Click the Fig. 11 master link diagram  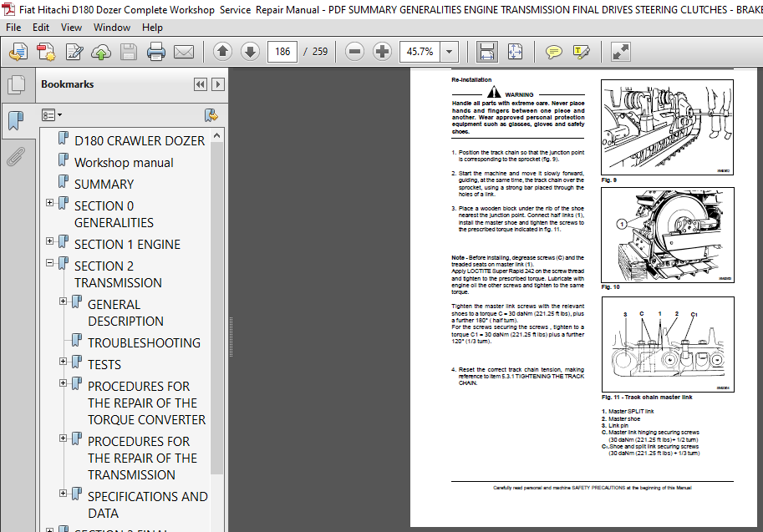point(668,344)
